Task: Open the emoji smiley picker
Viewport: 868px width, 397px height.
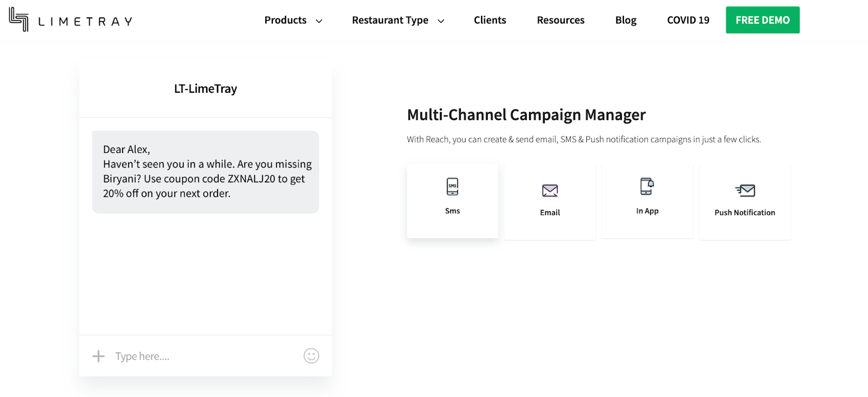Action: click(x=311, y=356)
